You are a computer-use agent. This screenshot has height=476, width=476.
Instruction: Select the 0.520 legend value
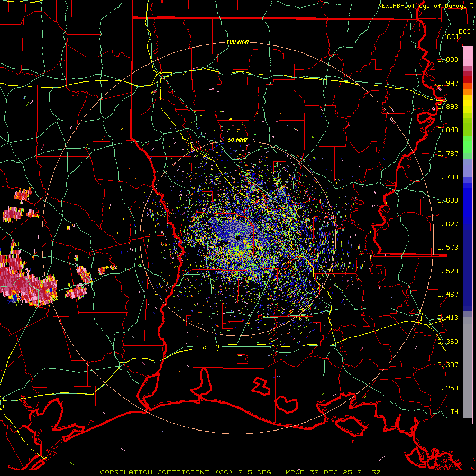(448, 271)
